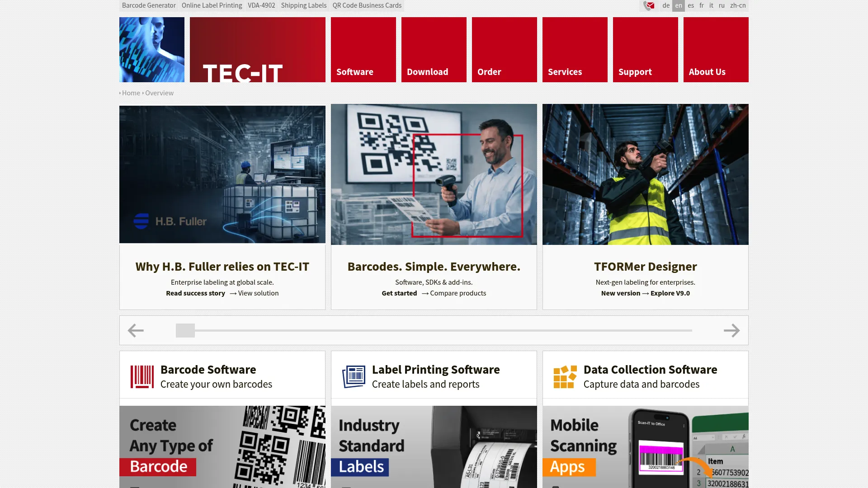Click the Data Collection Software orange squares icon
868x488 pixels.
[x=565, y=377]
